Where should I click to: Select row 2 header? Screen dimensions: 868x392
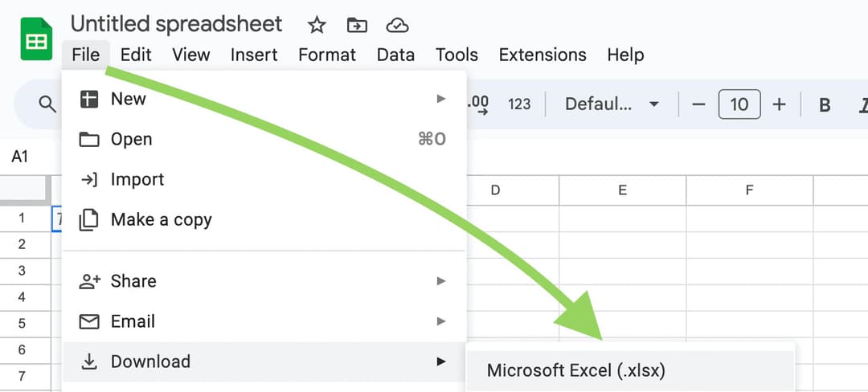23,244
